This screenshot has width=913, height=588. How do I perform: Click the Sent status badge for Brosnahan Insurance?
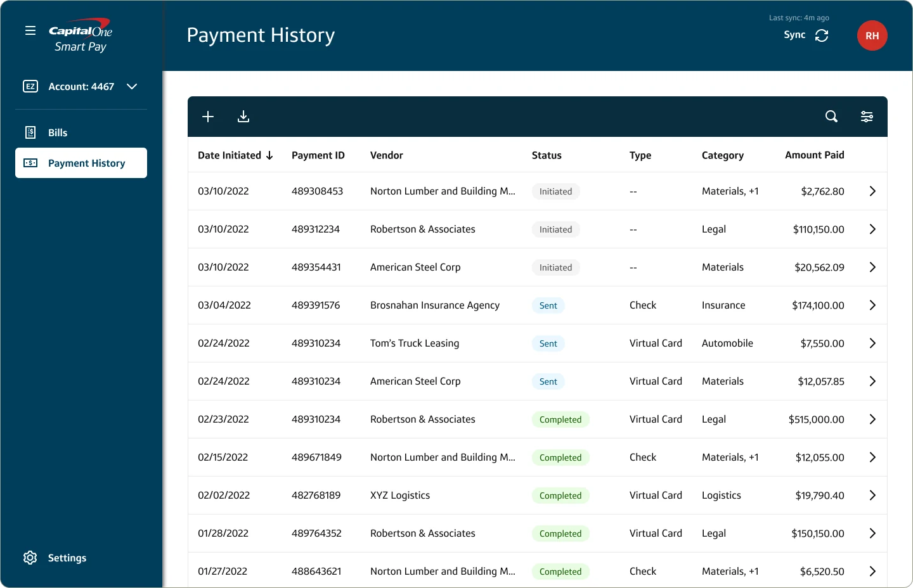click(x=548, y=305)
